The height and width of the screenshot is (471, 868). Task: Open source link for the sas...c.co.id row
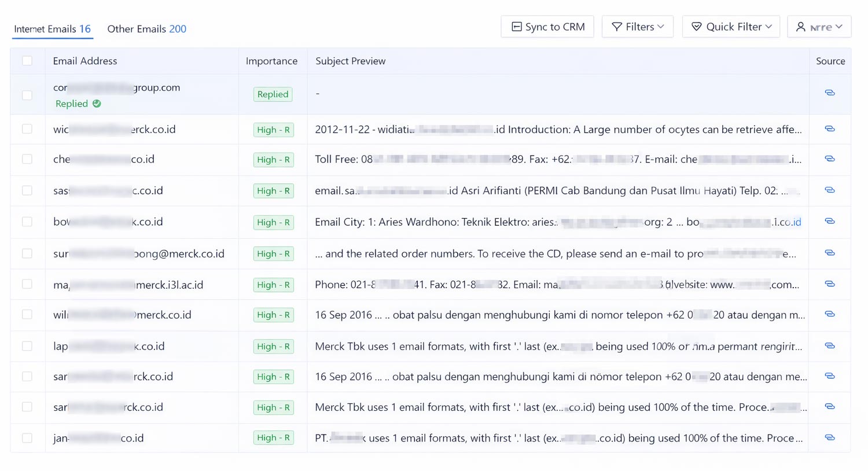click(830, 190)
